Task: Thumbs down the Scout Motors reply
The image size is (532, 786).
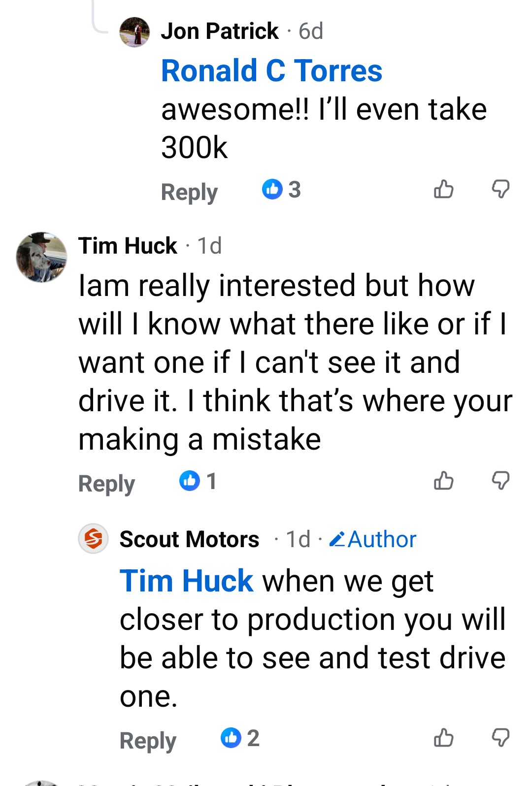Action: 500,738
